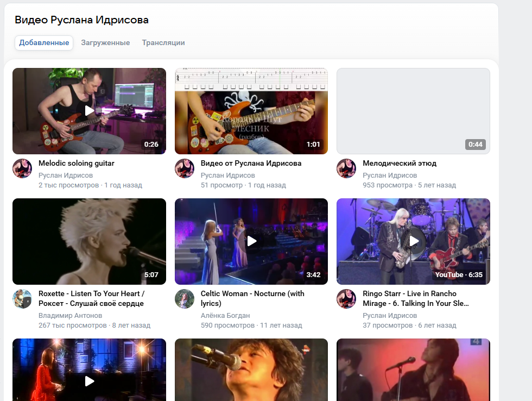
Task: Open the curly-haired singer close-up thumbnail
Action: tap(251, 370)
